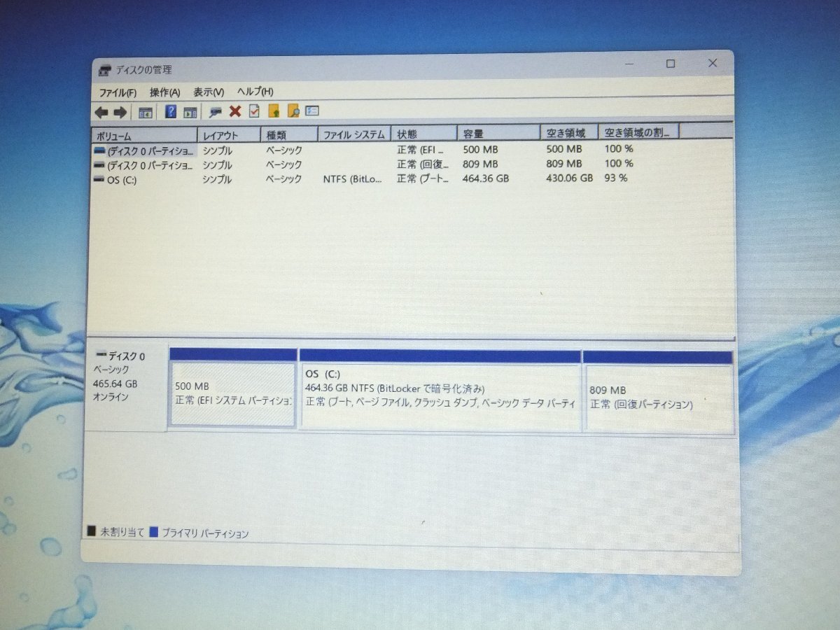Toggle the console tree pane icon

tap(146, 112)
